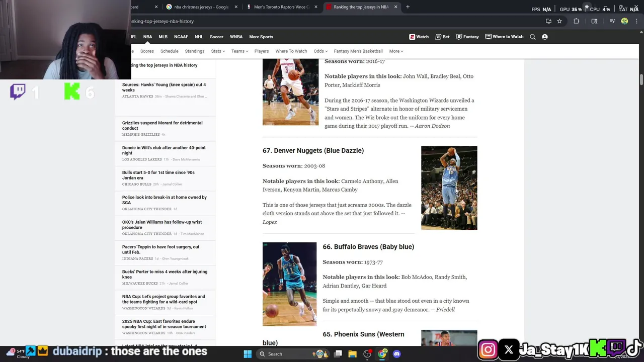The height and width of the screenshot is (362, 644).
Task: Open File Explorer from the taskbar
Action: click(x=352, y=354)
